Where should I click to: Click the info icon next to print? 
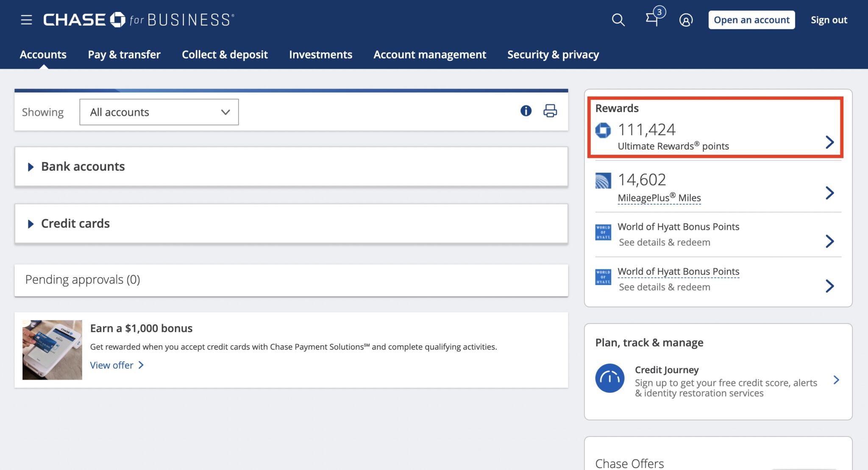coord(525,111)
